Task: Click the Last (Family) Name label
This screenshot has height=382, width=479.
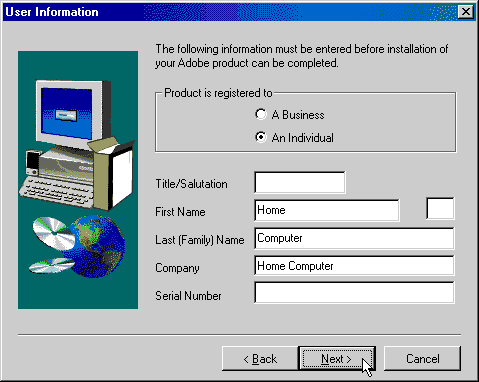Action: (200, 240)
